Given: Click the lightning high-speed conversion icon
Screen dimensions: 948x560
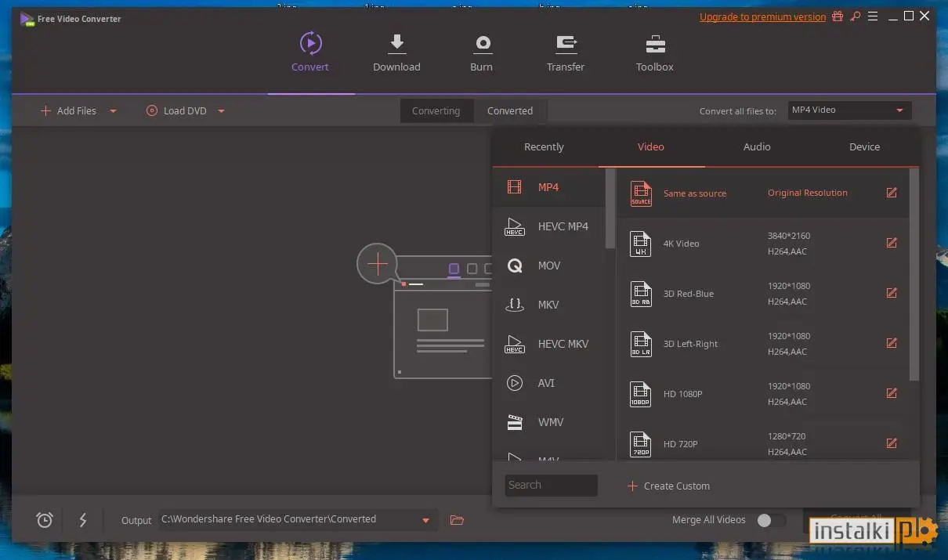Looking at the screenshot, I should coord(83,519).
